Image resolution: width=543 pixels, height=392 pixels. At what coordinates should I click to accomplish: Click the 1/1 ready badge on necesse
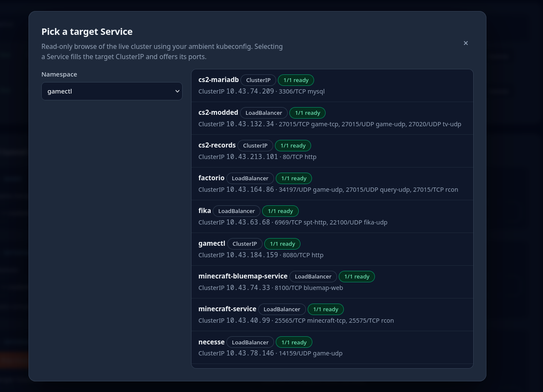pos(294,342)
